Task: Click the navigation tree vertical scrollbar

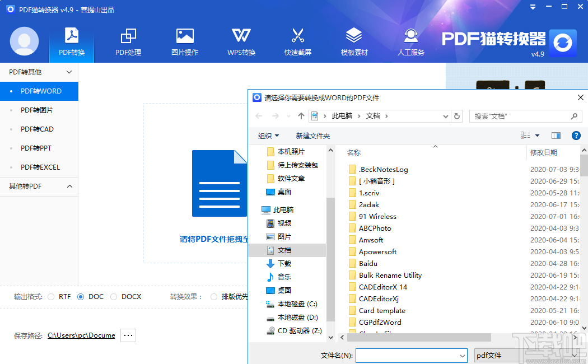Action: tap(330, 259)
